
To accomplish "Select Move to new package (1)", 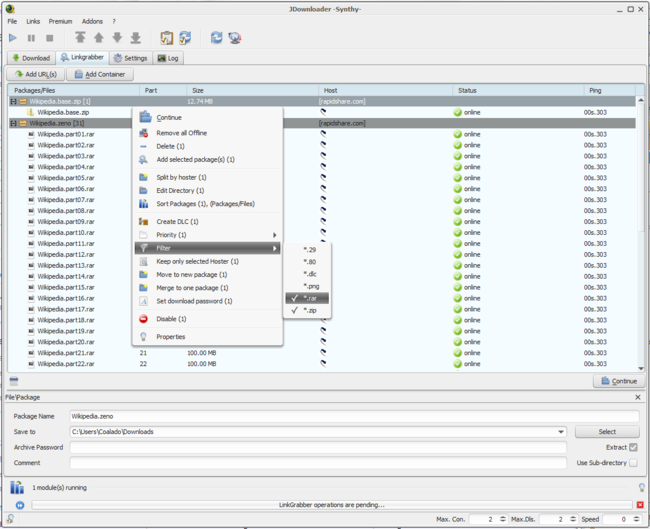I will [x=207, y=275].
